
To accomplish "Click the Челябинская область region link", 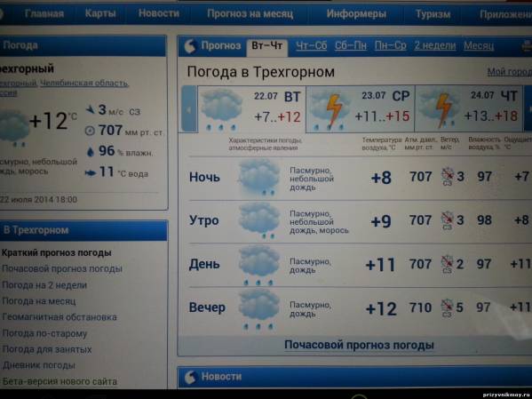I will point(84,84).
